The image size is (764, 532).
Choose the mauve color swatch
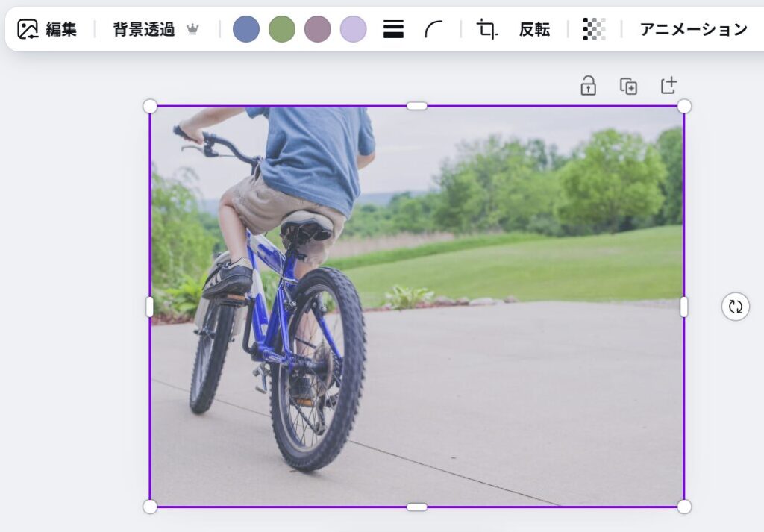(318, 29)
